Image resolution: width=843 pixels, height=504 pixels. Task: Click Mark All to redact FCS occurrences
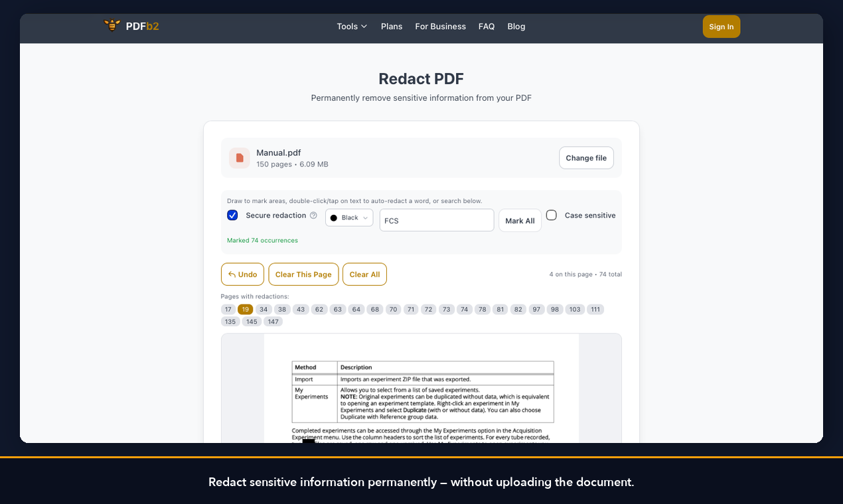pyautogui.click(x=520, y=220)
